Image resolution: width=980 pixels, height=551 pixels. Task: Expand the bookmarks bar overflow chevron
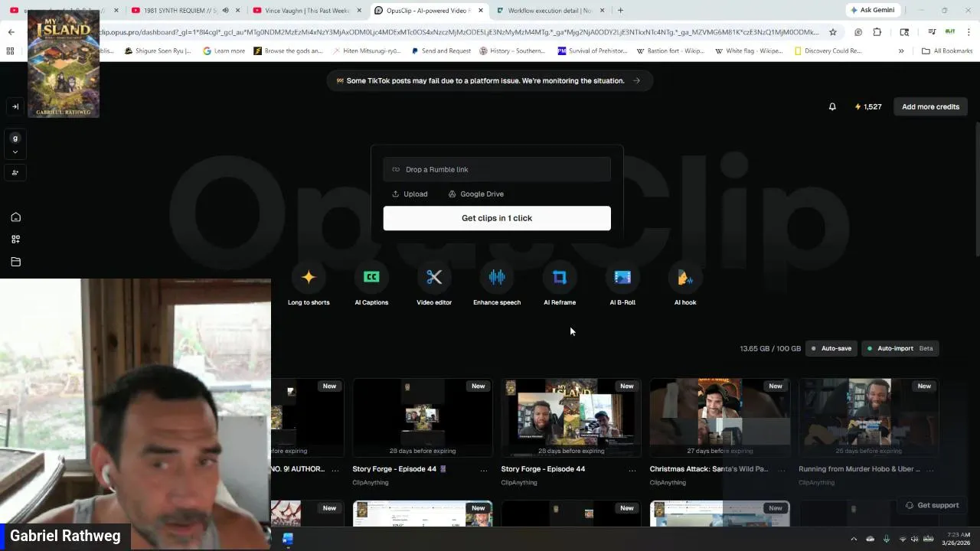click(901, 51)
